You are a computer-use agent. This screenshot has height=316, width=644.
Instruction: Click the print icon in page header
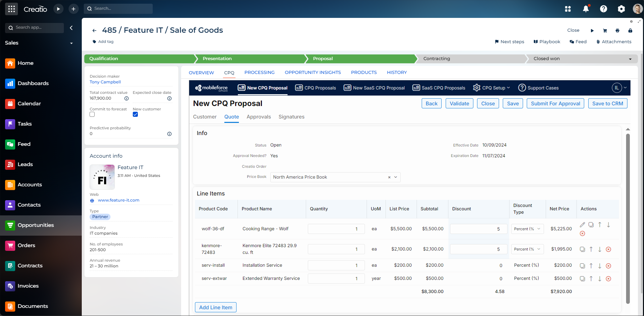point(617,30)
